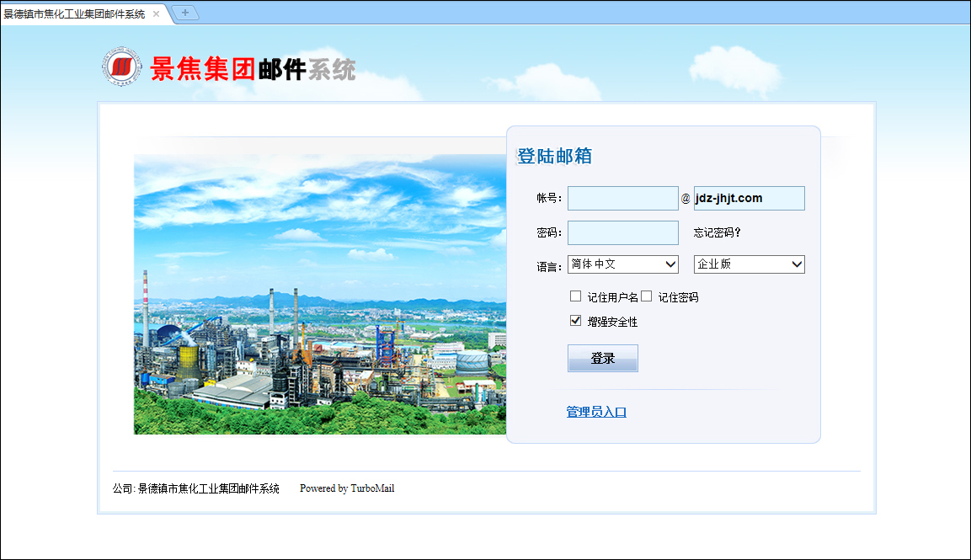
Task: Click the 景焦集团 round logo icon
Action: [123, 67]
